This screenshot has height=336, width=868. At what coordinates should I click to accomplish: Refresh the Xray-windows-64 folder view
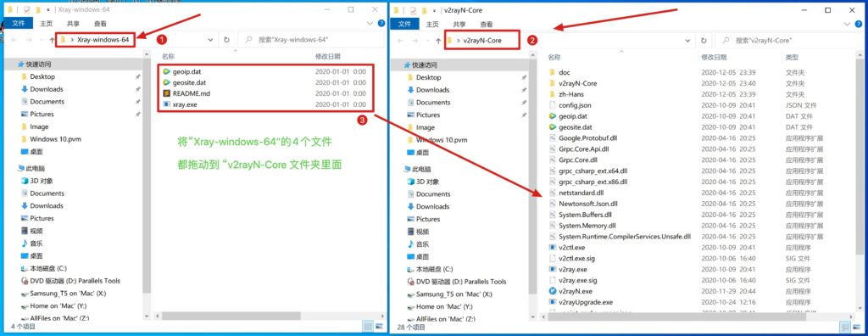226,40
